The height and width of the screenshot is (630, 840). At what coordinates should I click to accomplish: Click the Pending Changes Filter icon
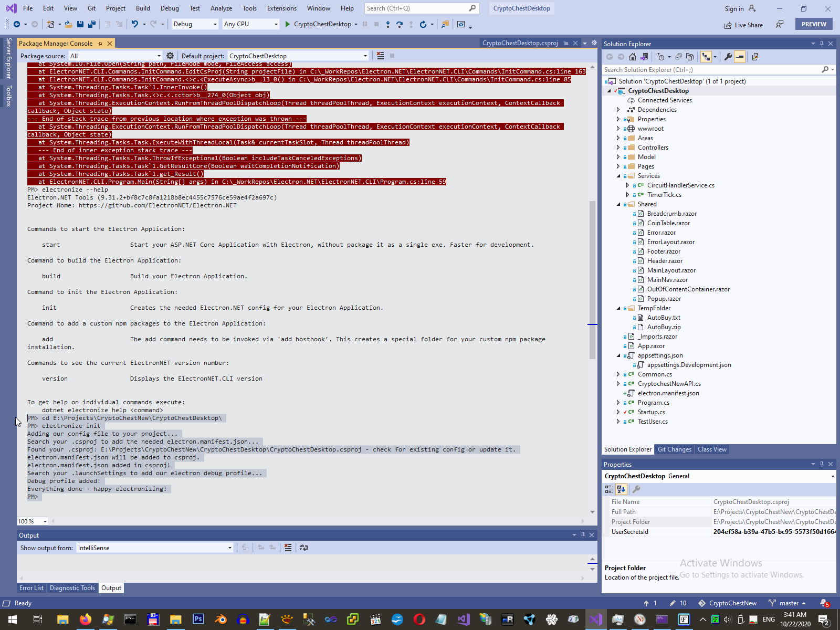(661, 57)
